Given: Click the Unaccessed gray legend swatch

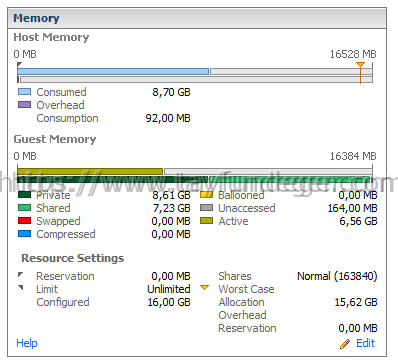Looking at the screenshot, I should tap(206, 208).
